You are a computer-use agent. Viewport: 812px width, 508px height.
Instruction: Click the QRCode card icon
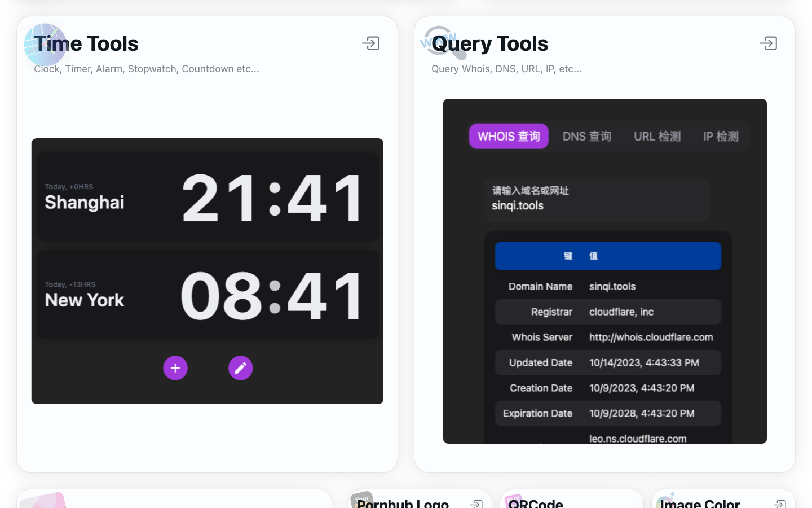(x=512, y=500)
